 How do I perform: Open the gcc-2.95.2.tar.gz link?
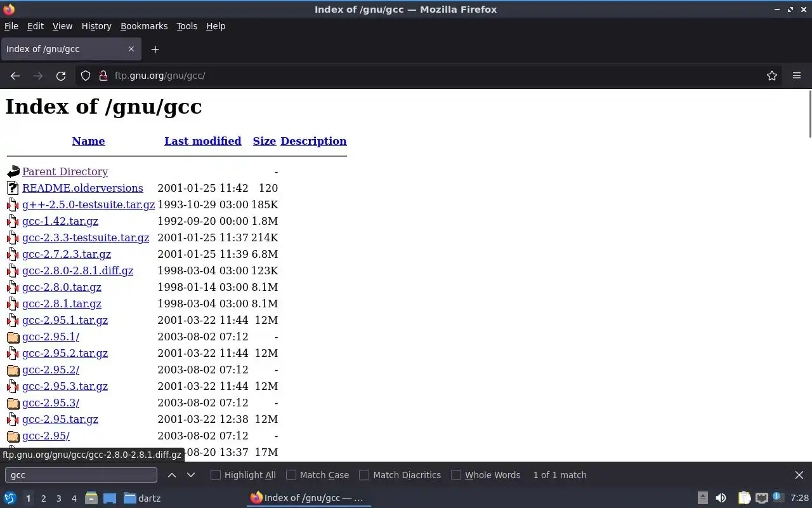(x=65, y=353)
